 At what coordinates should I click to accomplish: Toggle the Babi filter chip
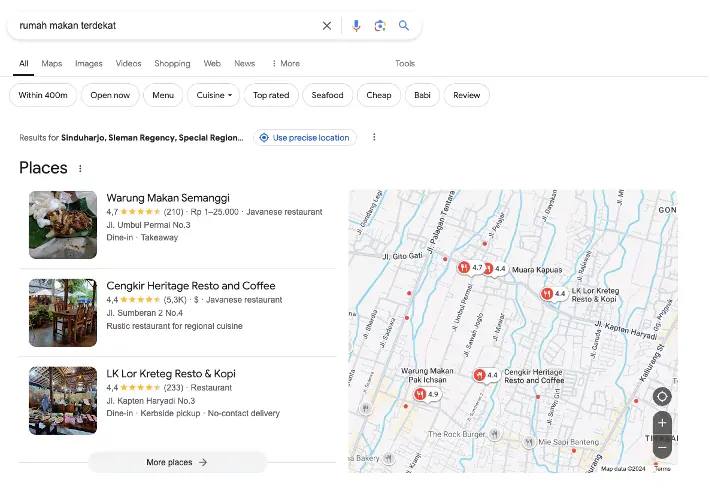coord(422,95)
